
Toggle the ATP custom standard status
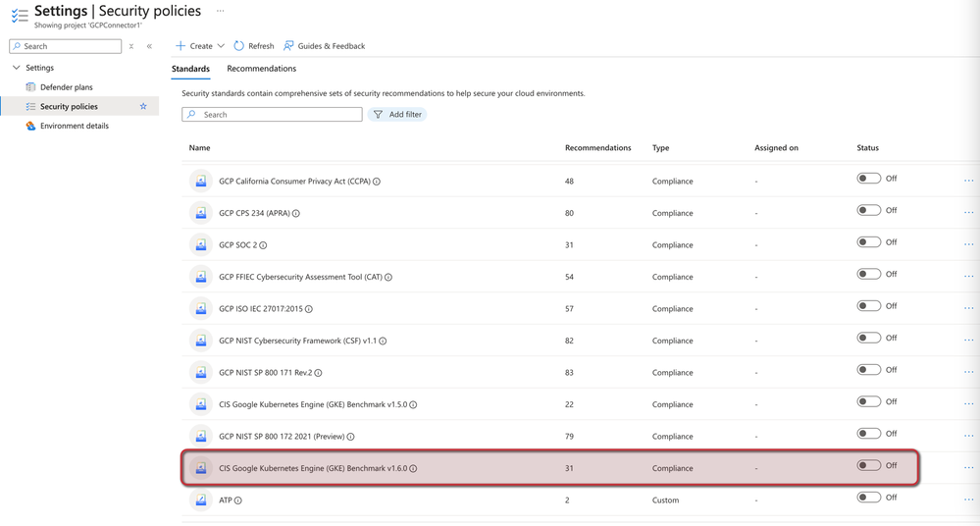pos(869,498)
